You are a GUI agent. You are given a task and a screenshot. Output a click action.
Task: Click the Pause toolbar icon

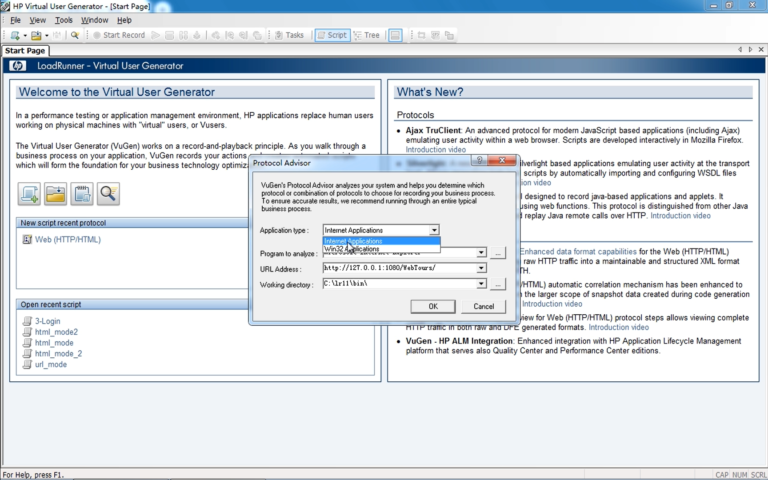[183, 35]
